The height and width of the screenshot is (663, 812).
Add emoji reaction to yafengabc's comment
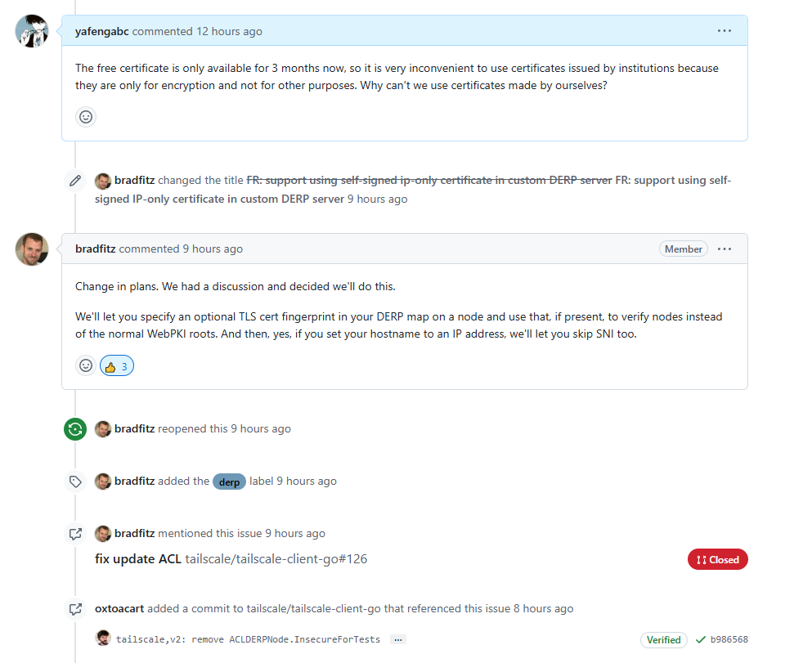pos(86,117)
